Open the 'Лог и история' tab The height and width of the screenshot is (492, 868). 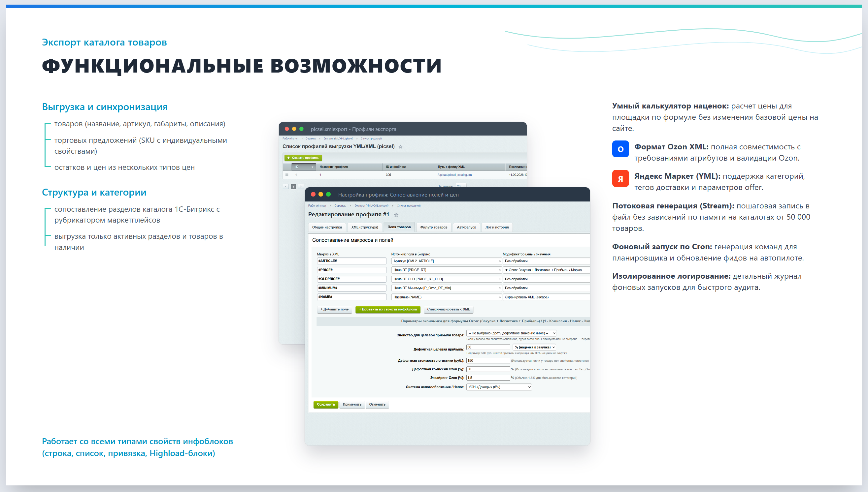(497, 228)
